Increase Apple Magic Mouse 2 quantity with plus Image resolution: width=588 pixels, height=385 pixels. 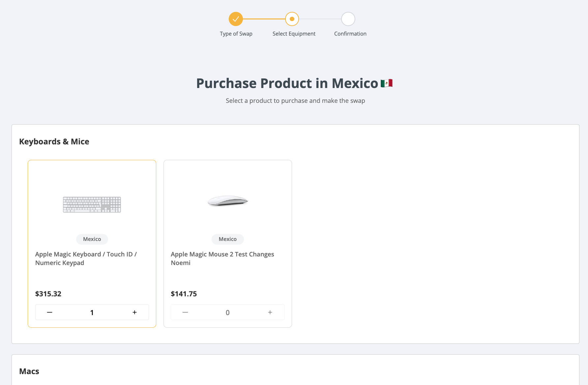pos(270,312)
